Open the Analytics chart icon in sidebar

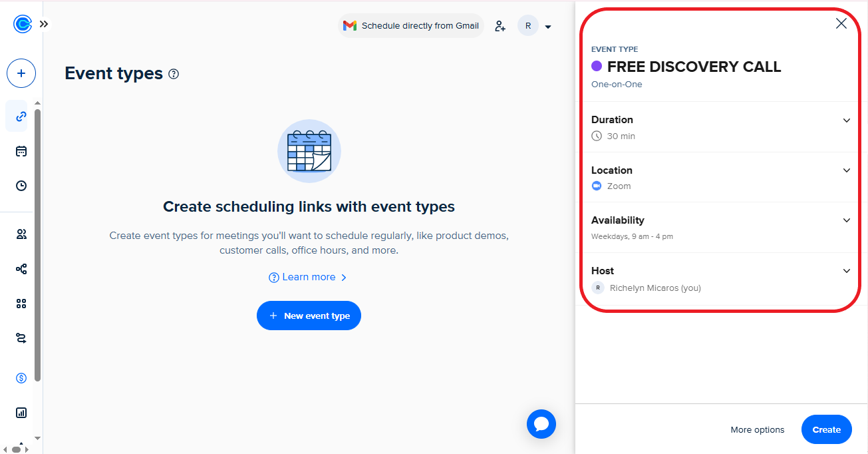pos(21,413)
